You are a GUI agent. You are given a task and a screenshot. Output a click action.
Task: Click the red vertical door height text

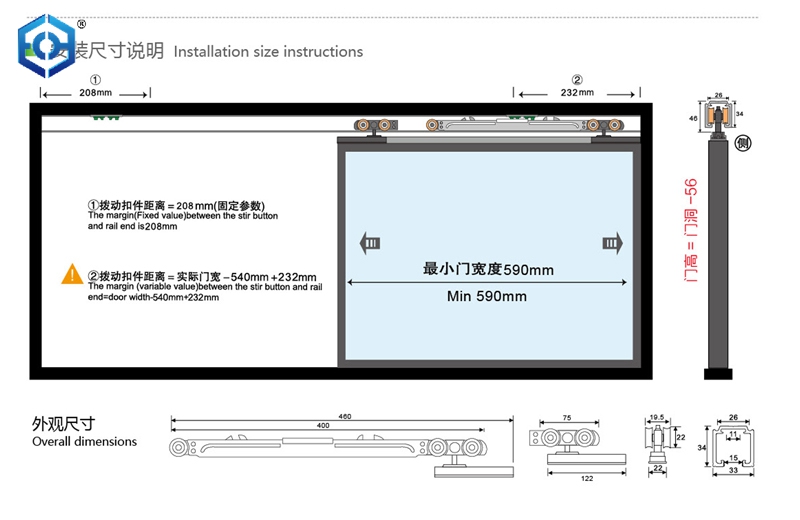click(x=690, y=229)
